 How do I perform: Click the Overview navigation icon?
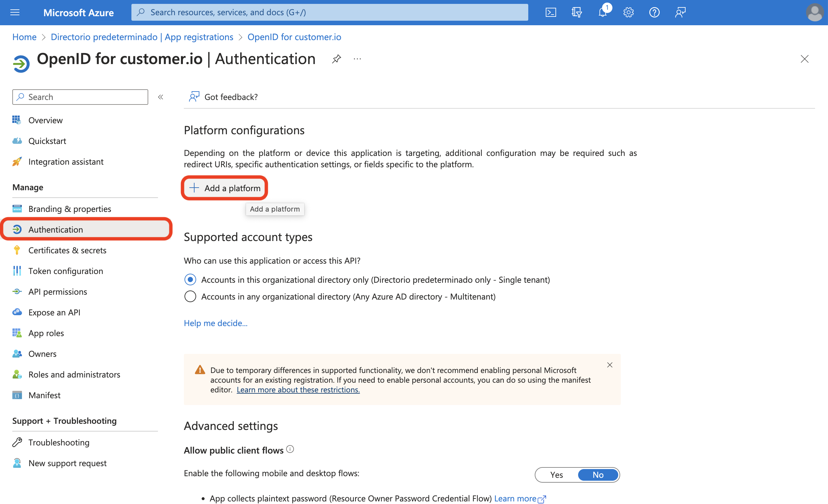pos(16,120)
